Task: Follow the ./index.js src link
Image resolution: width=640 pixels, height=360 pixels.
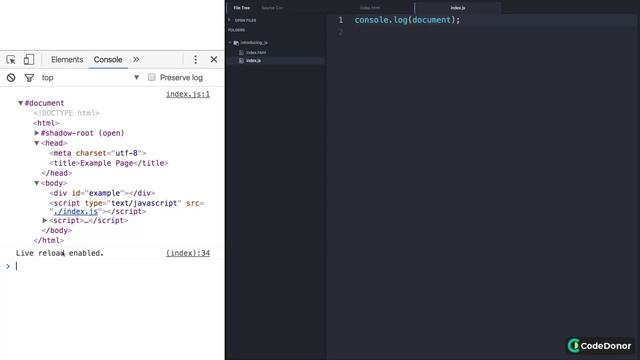Action: point(76,211)
